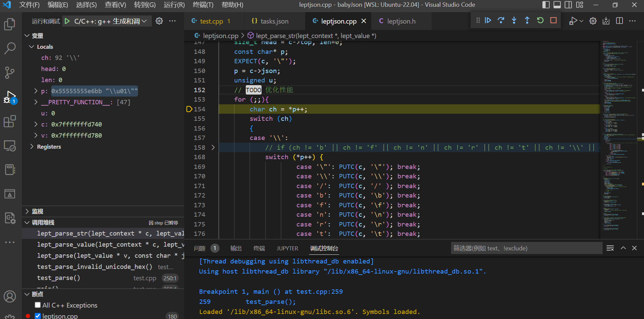Click line 154 breakpoint arrow glyph
This screenshot has height=319, width=644.
(189, 109)
